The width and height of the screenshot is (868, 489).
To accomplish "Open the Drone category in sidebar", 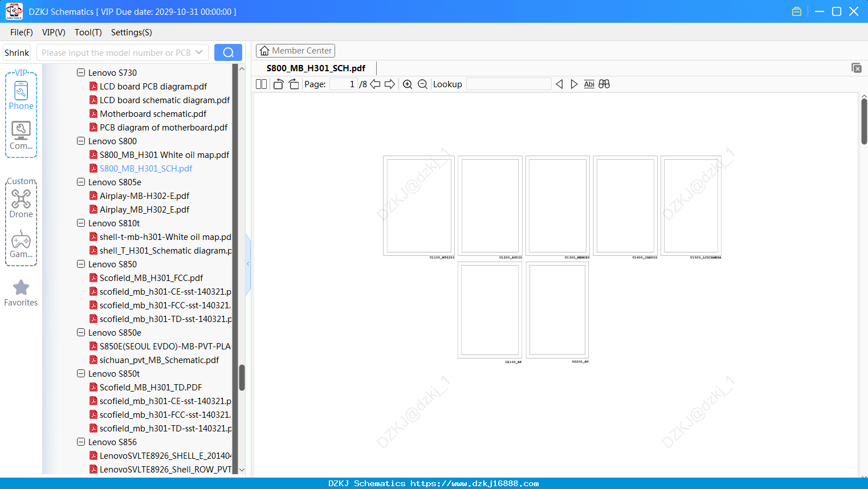I will 21,203.
